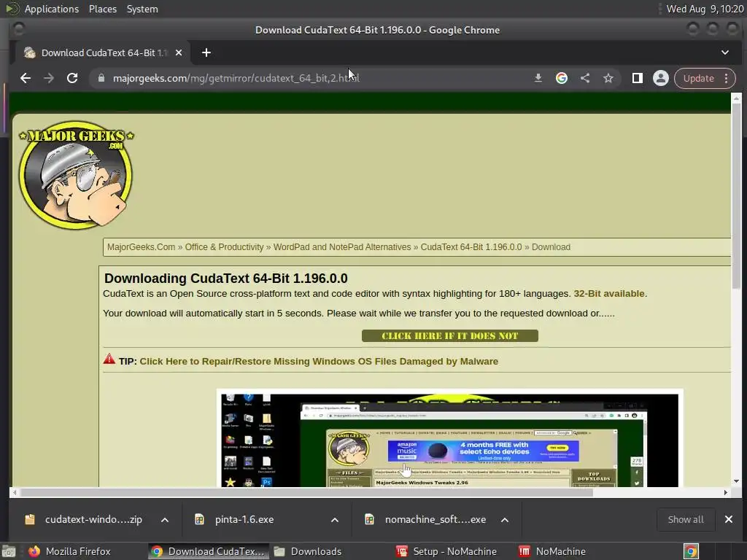
Task: Open the Chrome profile avatar
Action: 661,78
